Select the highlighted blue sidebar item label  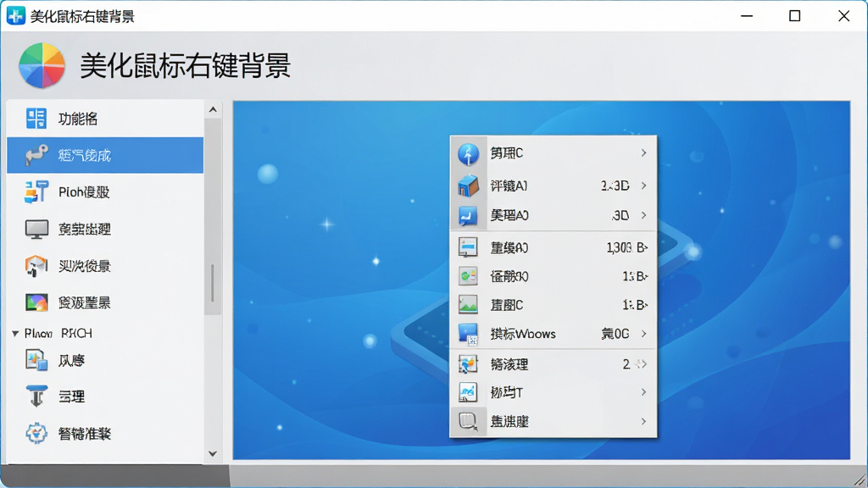coord(85,156)
